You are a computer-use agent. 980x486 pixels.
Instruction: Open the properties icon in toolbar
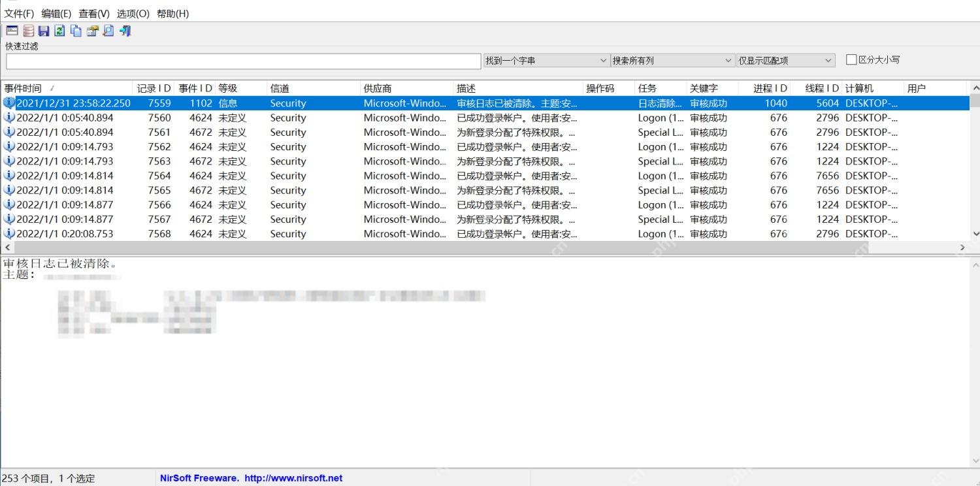pyautogui.click(x=92, y=31)
